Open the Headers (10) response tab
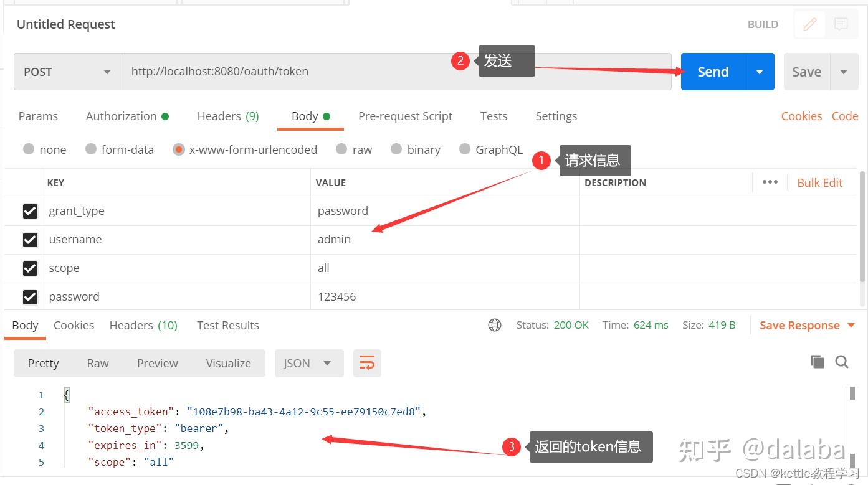Image resolution: width=868 pixels, height=485 pixels. point(143,325)
